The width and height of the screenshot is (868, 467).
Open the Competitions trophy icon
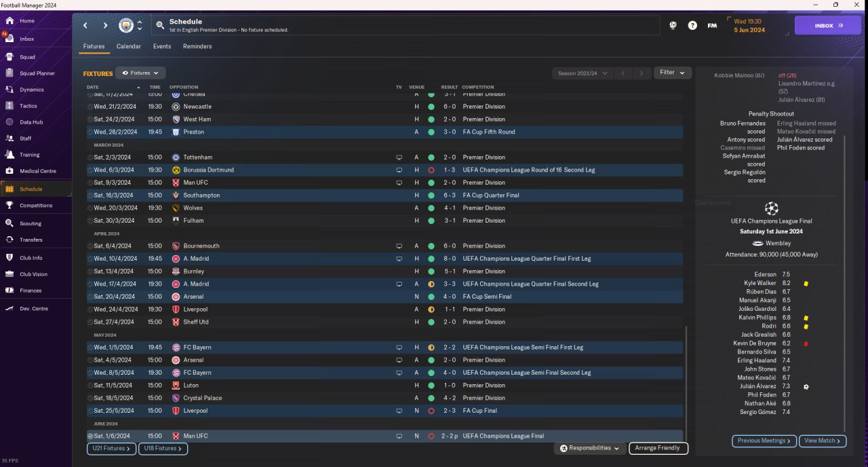(x=9, y=205)
